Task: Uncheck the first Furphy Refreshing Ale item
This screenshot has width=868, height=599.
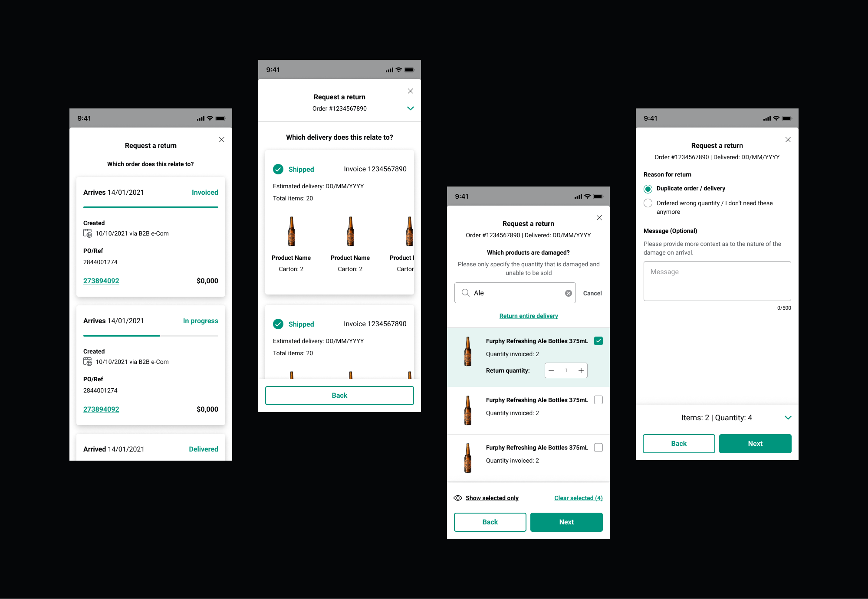Action: (598, 341)
